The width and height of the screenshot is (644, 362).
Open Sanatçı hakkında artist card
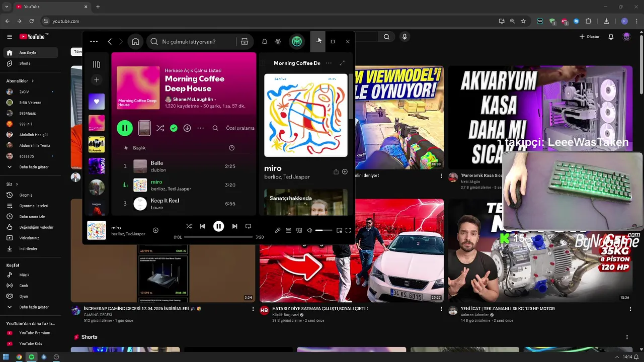pos(306,202)
